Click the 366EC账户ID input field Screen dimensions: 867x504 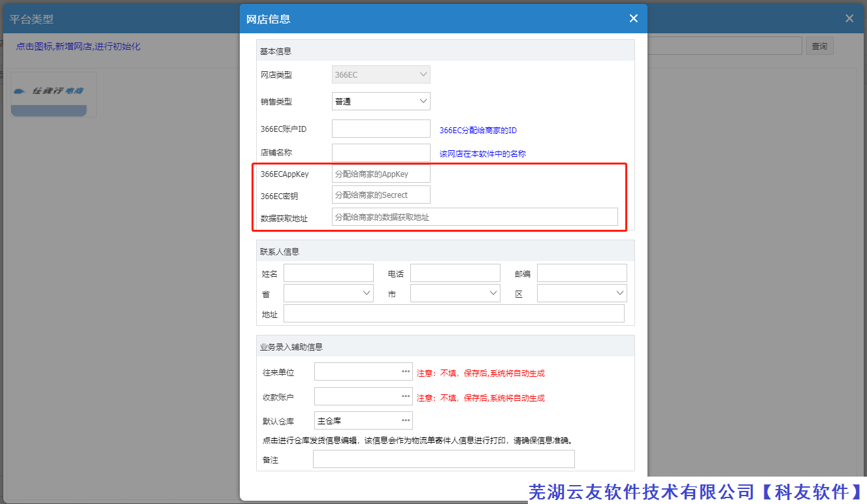(x=381, y=129)
